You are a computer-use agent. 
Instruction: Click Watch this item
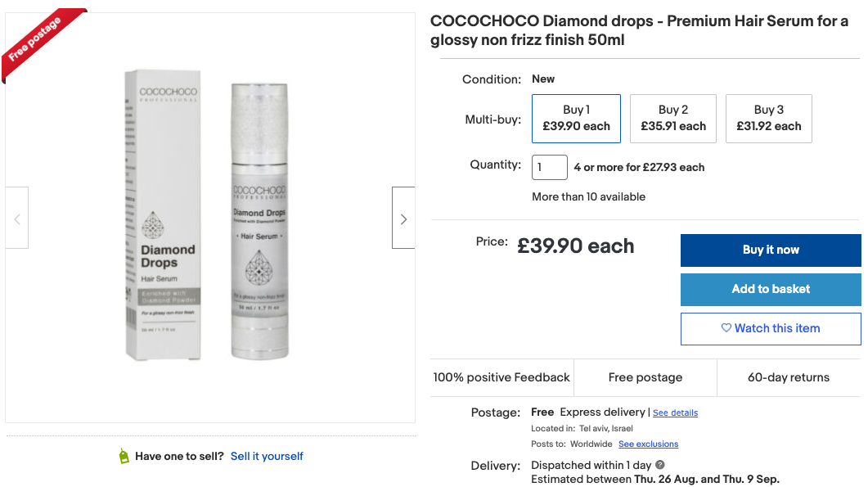pyautogui.click(x=770, y=328)
